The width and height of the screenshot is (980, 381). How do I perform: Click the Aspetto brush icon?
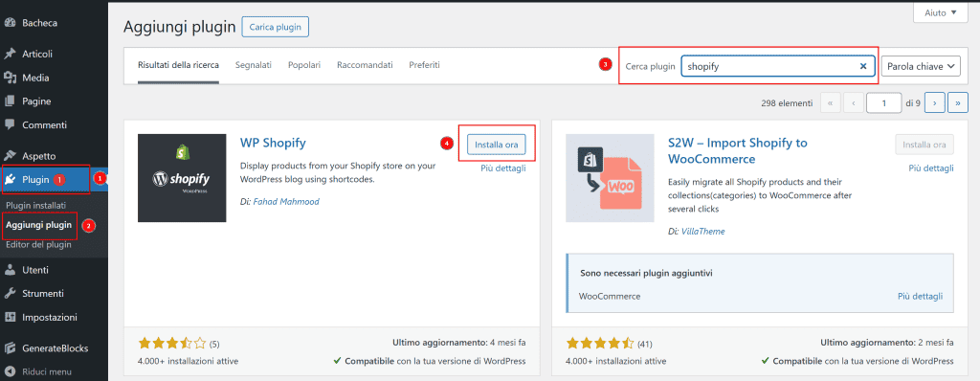pyautogui.click(x=10, y=156)
